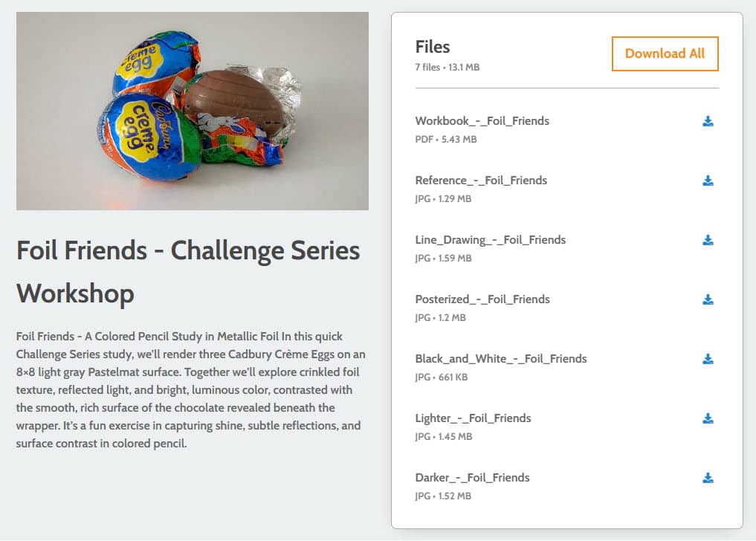The height and width of the screenshot is (541, 756).
Task: Download the Workbook_-_Foil_Friends PDF file
Action: [x=708, y=121]
